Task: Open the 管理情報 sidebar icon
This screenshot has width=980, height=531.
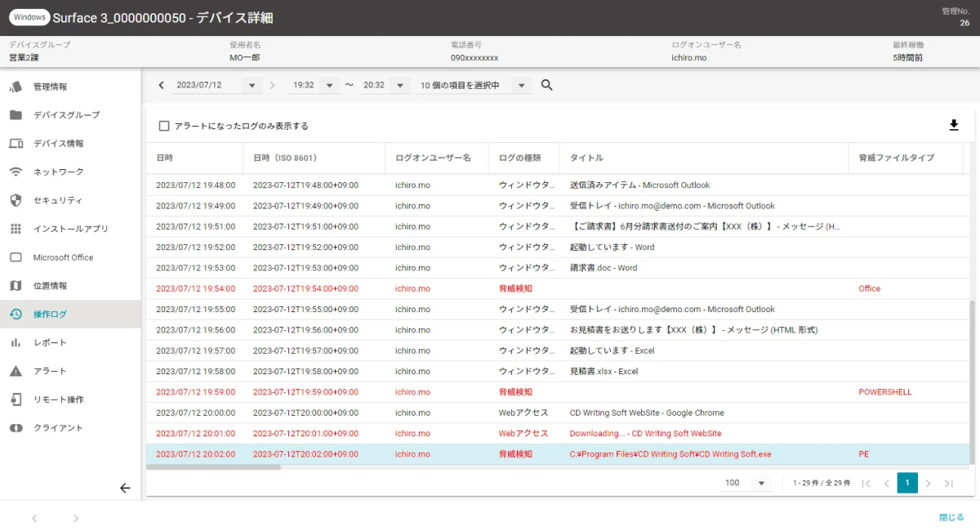Action: pyautogui.click(x=16, y=87)
